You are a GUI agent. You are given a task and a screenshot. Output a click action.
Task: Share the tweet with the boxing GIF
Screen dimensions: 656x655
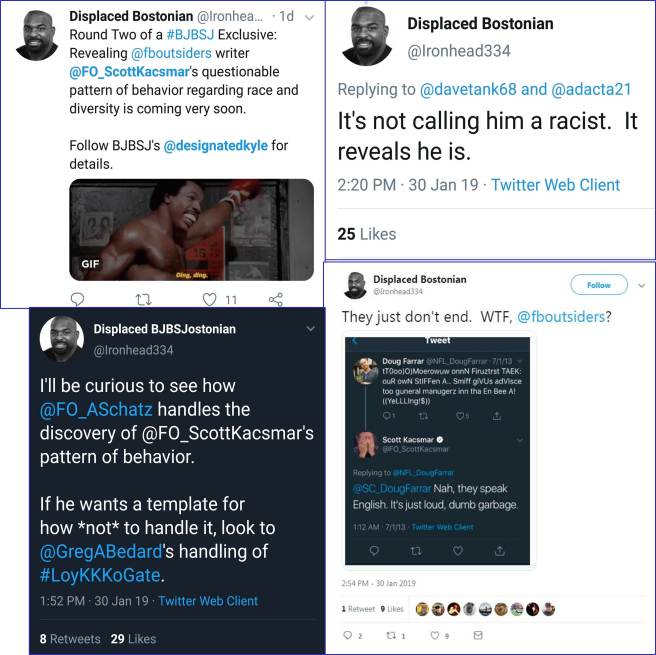click(276, 299)
